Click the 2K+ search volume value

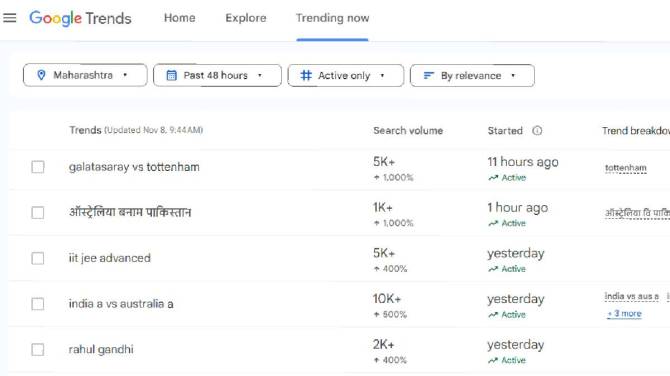pyautogui.click(x=383, y=344)
